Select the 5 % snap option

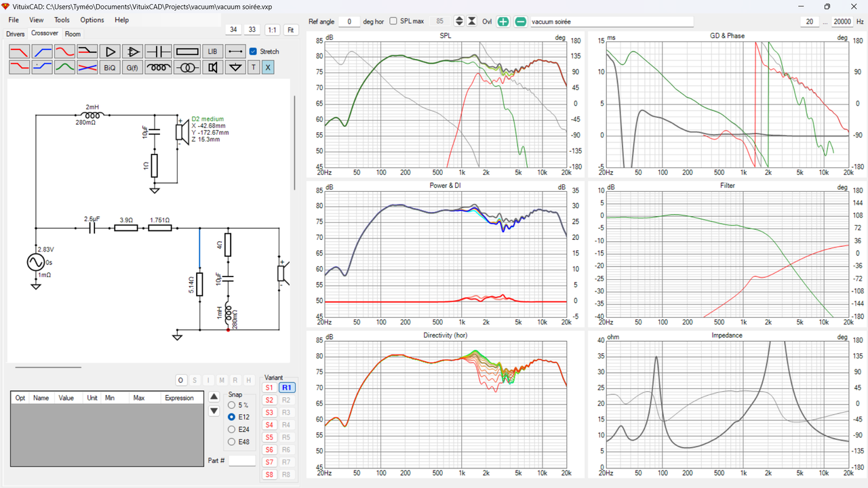232,405
